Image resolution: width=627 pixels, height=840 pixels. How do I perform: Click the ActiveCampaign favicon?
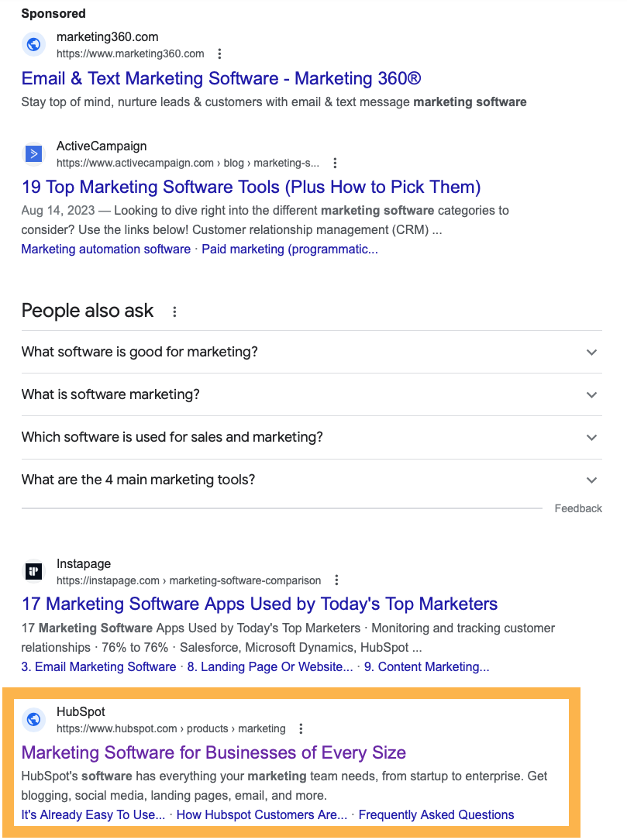(34, 153)
